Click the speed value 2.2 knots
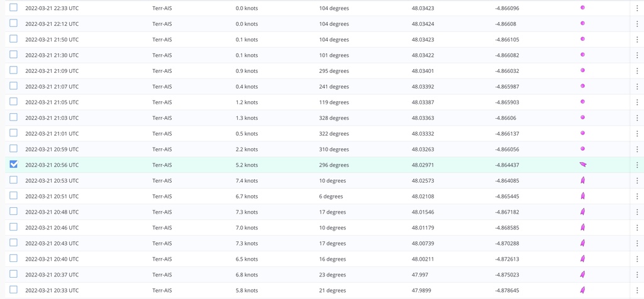 pyautogui.click(x=247, y=149)
